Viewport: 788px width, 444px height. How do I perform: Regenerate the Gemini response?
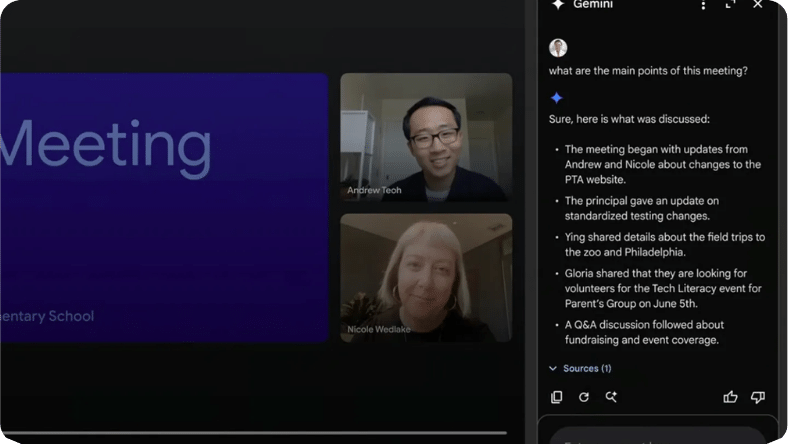(583, 397)
